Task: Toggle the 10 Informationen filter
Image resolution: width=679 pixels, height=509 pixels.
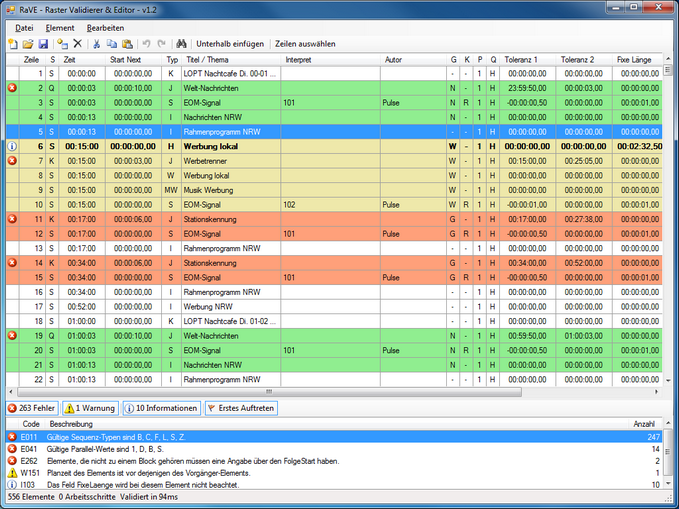Action: pos(161,408)
